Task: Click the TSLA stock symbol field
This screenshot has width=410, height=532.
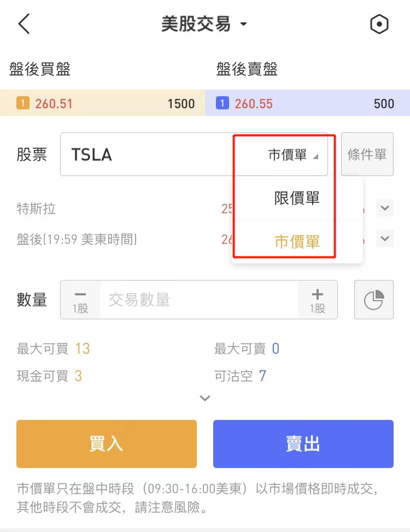Action: click(148, 155)
